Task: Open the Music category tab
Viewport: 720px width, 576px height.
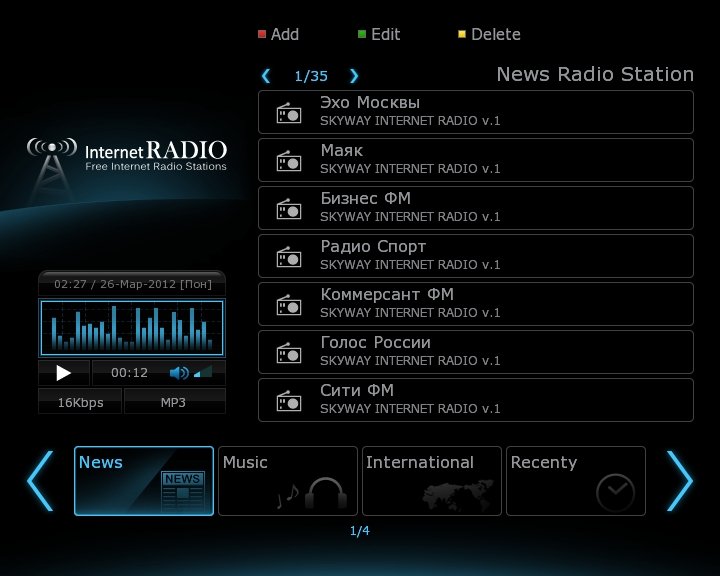Action: point(288,480)
